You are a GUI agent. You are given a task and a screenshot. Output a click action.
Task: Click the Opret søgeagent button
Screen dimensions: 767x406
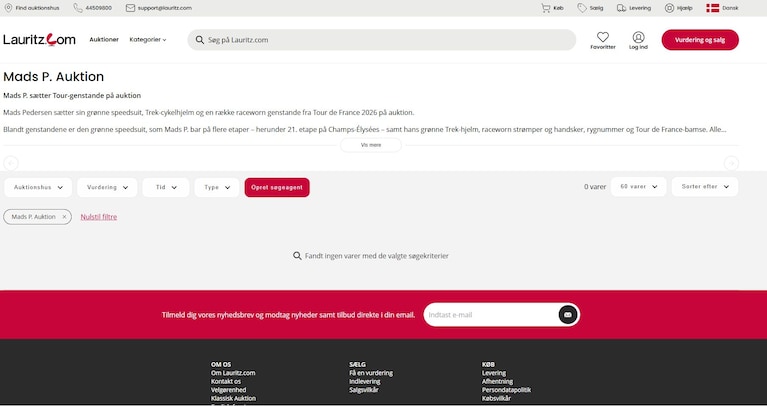pyautogui.click(x=277, y=187)
